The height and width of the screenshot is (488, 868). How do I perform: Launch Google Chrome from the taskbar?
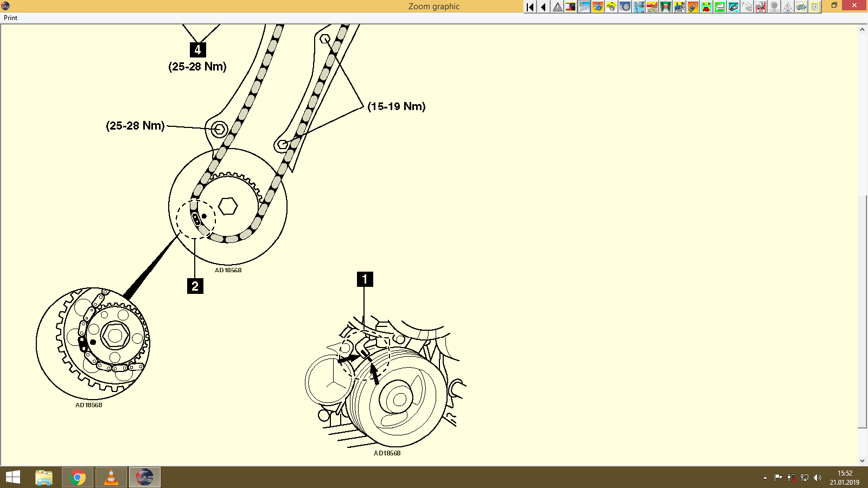(x=77, y=477)
